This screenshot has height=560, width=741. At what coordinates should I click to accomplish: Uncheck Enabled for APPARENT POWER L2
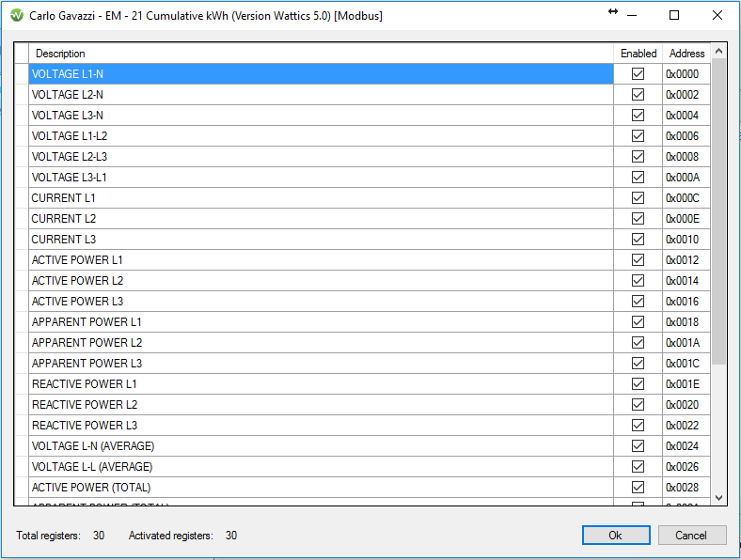638,342
